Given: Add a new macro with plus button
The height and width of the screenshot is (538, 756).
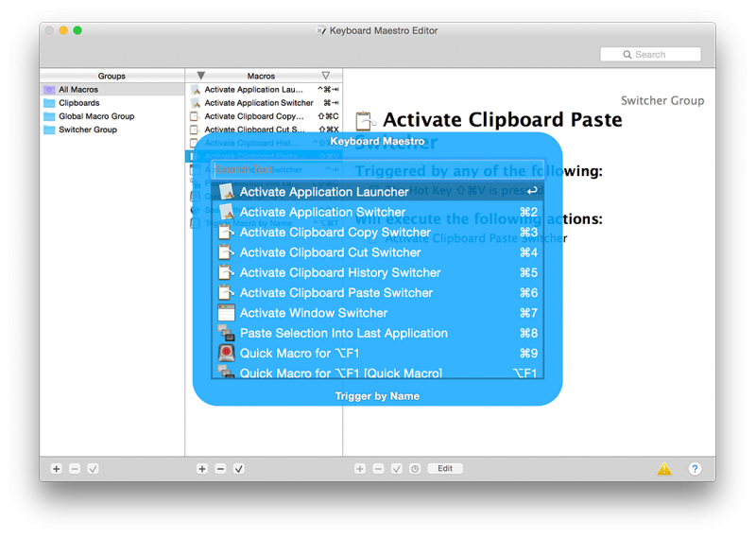Looking at the screenshot, I should point(201,469).
